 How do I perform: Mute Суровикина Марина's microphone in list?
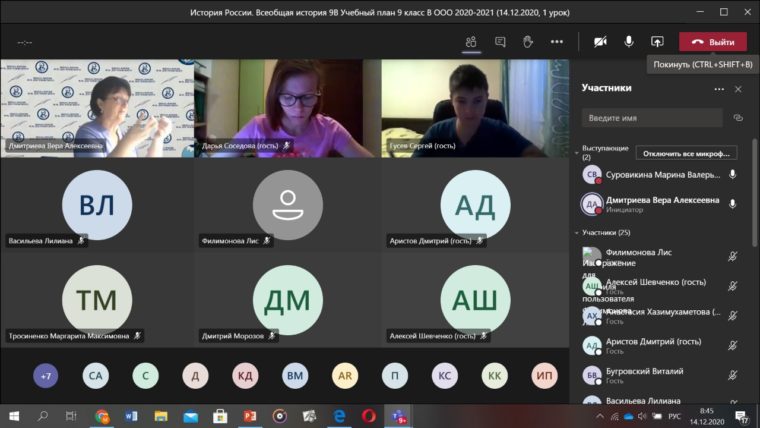click(x=732, y=175)
